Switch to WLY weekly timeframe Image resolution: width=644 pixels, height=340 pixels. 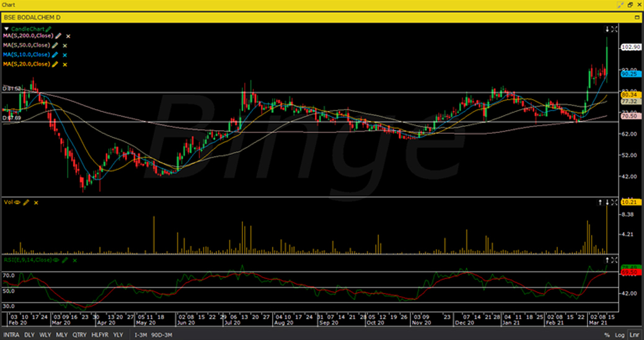tap(45, 335)
